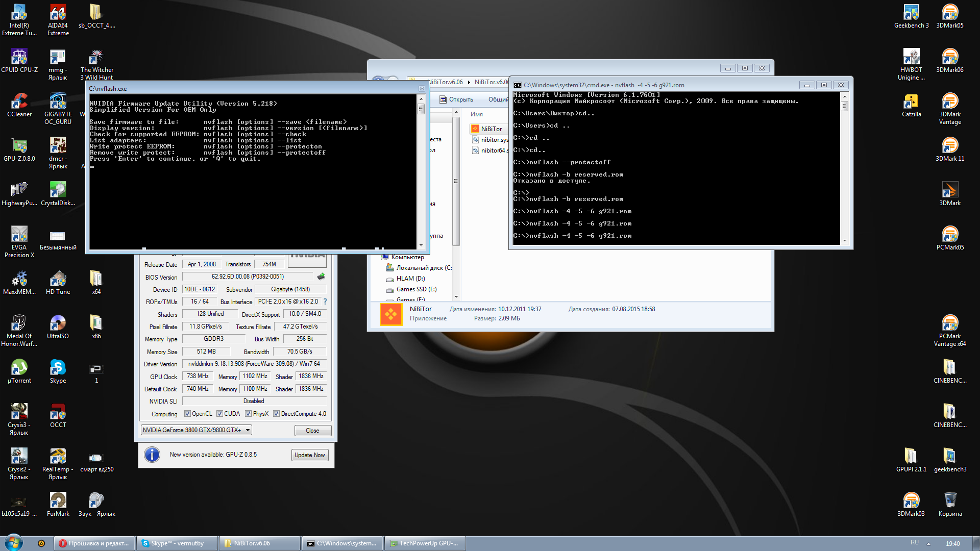Viewport: 980px width, 551px height.
Task: Click the Bus Interface question mark icon
Action: (325, 302)
